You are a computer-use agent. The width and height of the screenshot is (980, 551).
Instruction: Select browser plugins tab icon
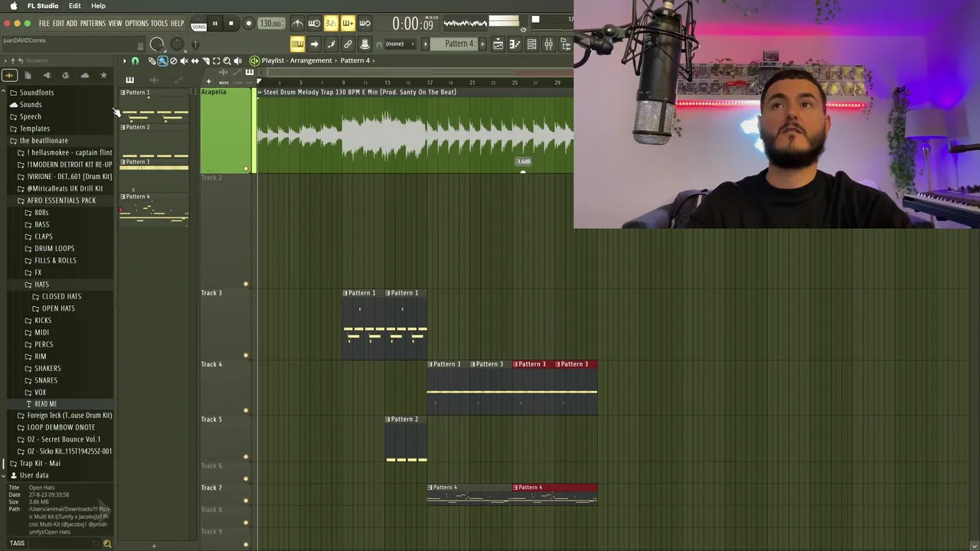point(47,75)
